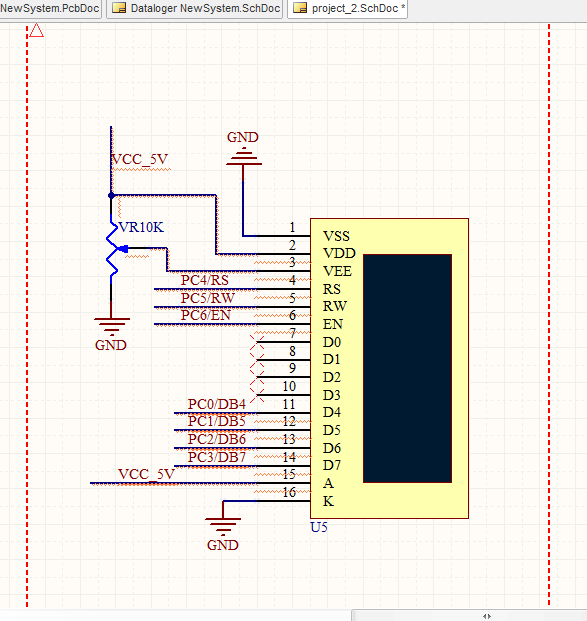This screenshot has width=587, height=621.
Task: Select the U5 LCD component body
Action: click(x=389, y=368)
